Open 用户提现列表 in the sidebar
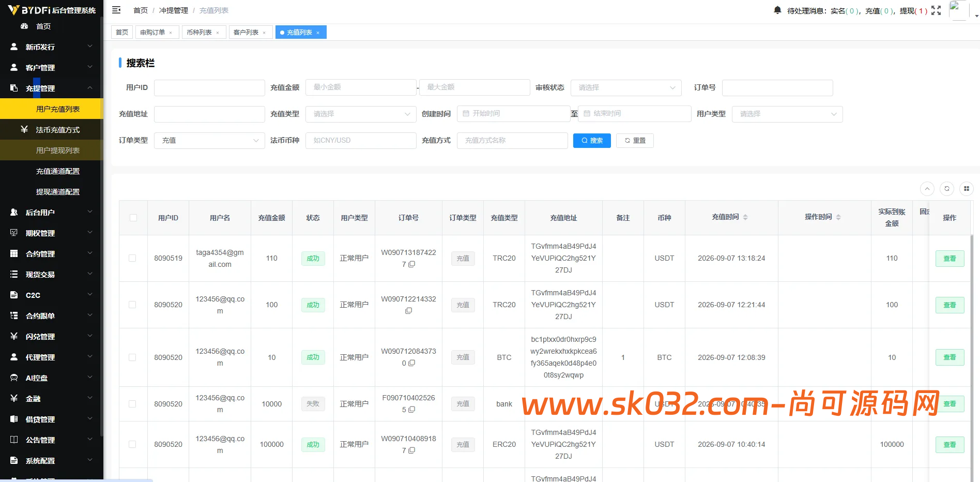The image size is (980, 482). [52, 150]
